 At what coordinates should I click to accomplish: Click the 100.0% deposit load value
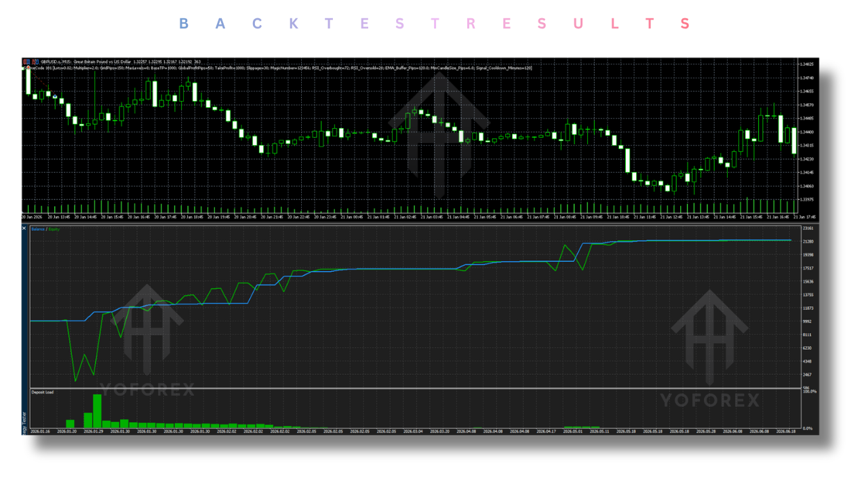[x=808, y=392]
